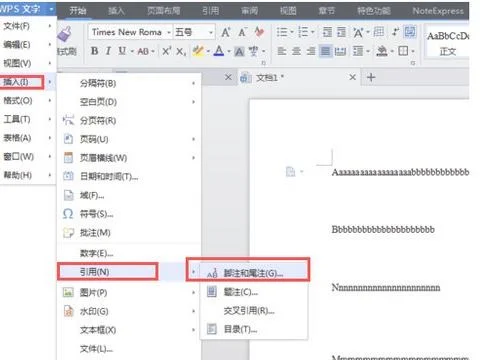Screen dimensions: 480x360
Task: Toggle italic formatting
Action: [108, 51]
